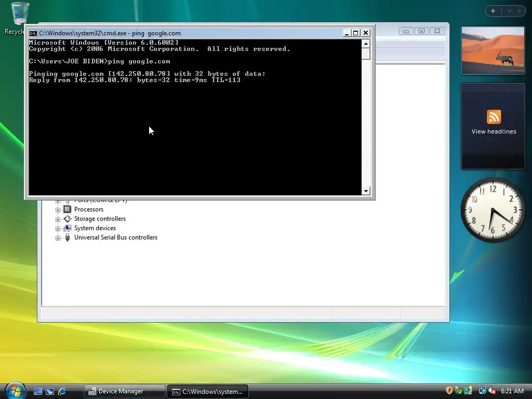Viewport: 532px width, 399px height.
Task: Close the cmd.exe ping window
Action: click(365, 33)
